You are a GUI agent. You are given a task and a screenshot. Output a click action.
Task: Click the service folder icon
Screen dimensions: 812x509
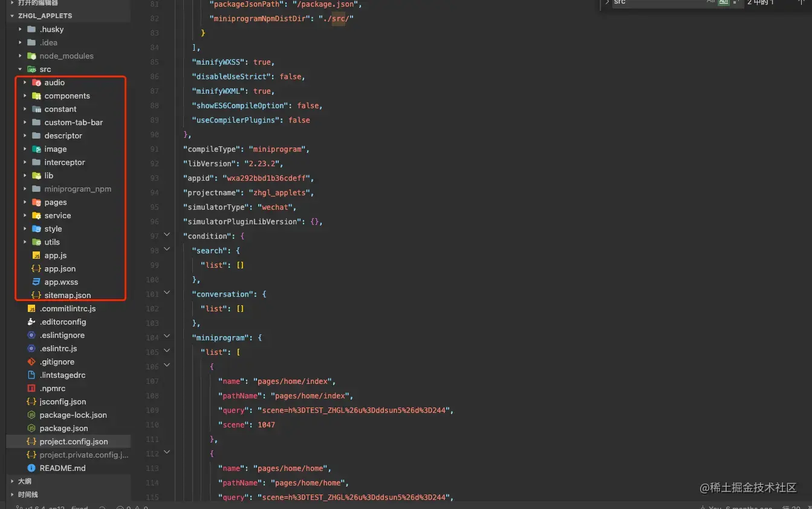(x=36, y=215)
